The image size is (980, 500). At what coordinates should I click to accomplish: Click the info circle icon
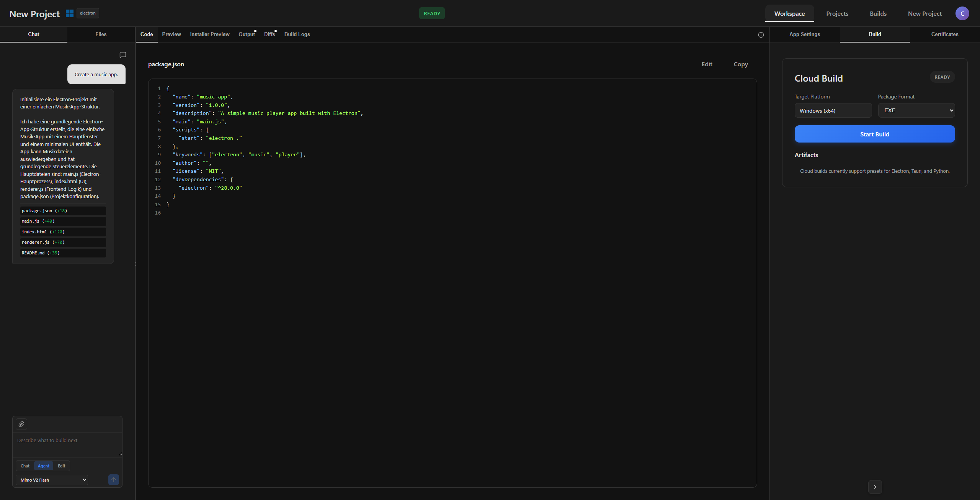[761, 35]
